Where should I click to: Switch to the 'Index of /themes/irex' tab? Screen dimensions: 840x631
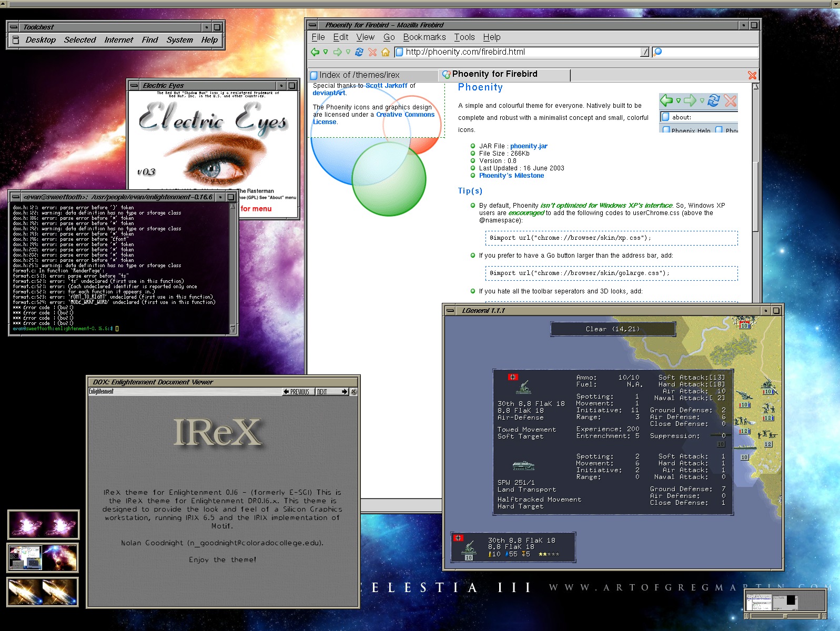373,75
